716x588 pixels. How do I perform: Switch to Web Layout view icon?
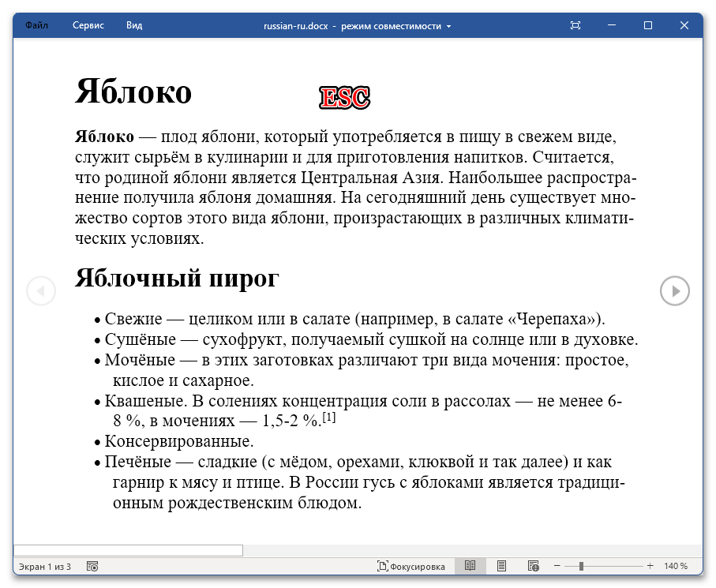tap(534, 566)
